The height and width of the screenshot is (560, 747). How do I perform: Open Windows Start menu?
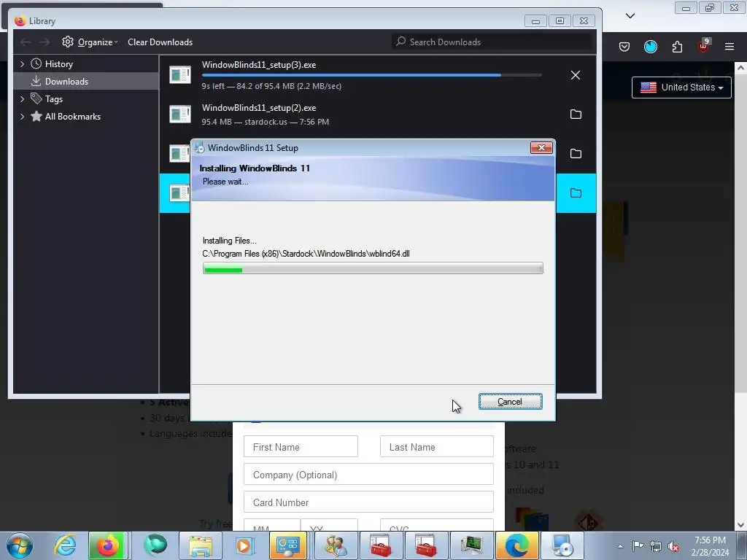point(20,545)
